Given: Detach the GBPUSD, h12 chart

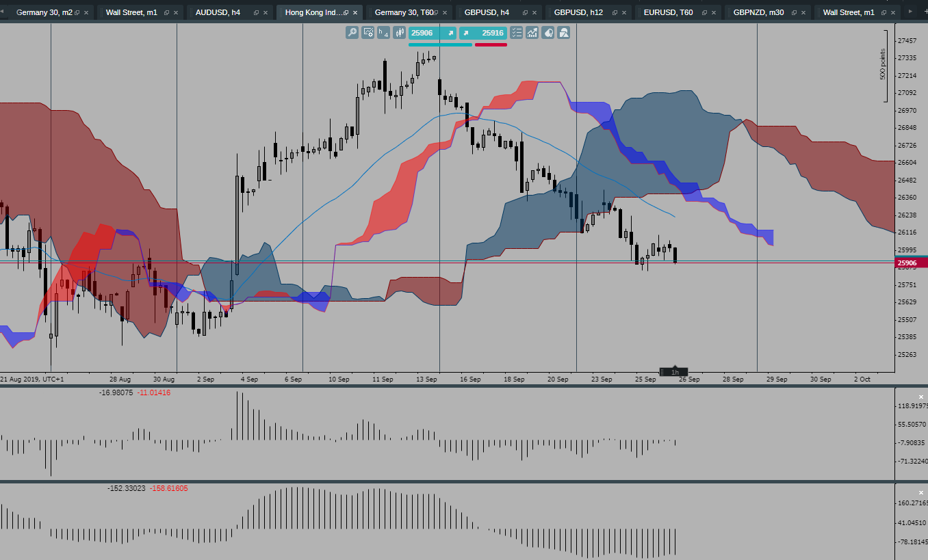Looking at the screenshot, I should pos(615,13).
